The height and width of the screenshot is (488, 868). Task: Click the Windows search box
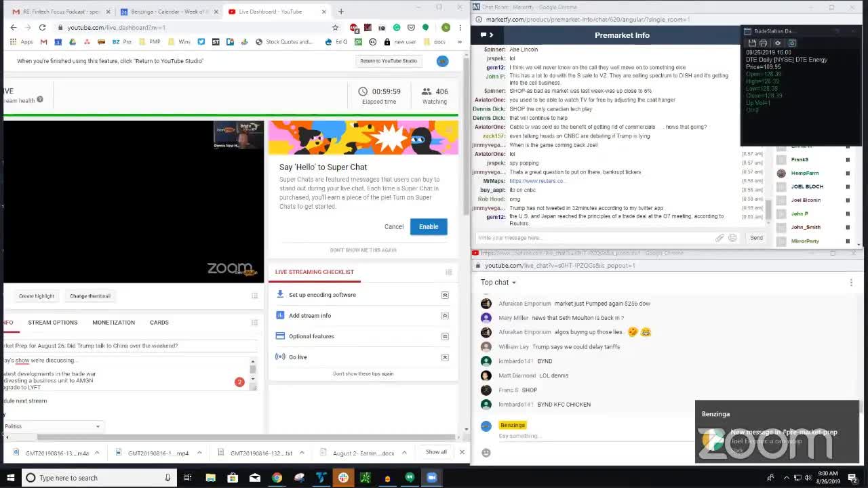click(x=98, y=478)
